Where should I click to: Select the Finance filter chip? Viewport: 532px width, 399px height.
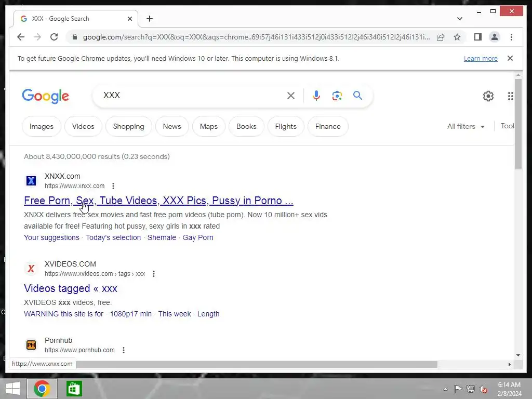[328, 126]
